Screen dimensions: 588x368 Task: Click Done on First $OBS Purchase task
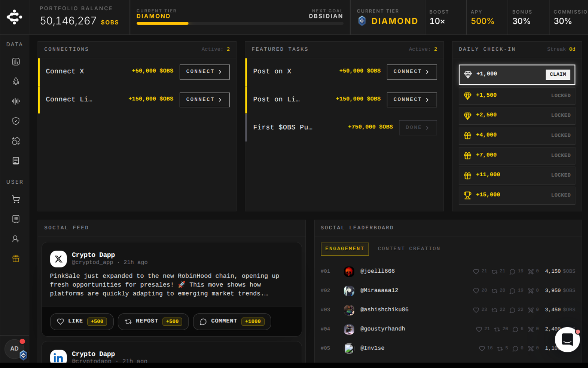(418, 128)
